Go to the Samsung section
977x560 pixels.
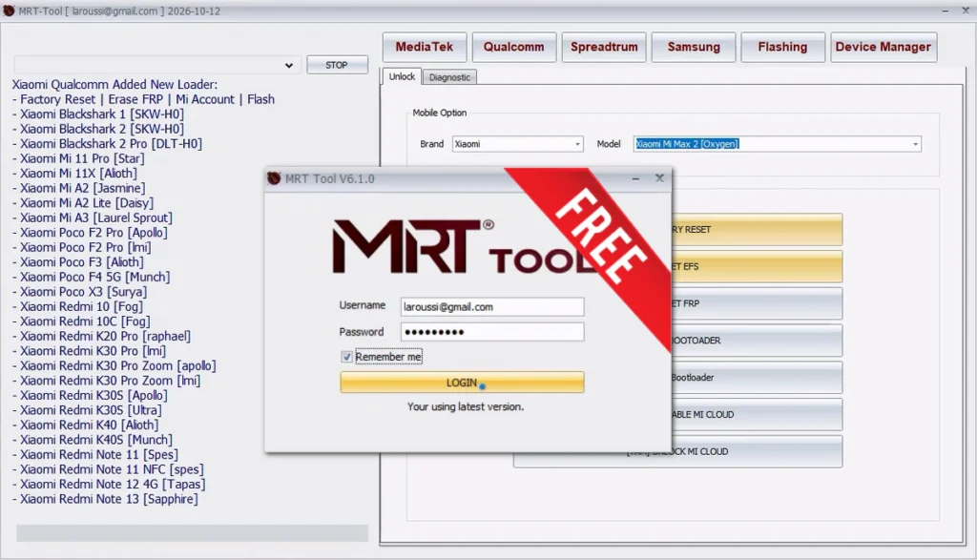694,47
